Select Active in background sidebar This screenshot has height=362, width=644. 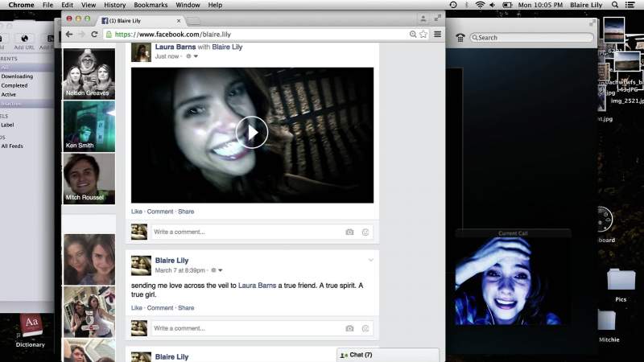8,94
